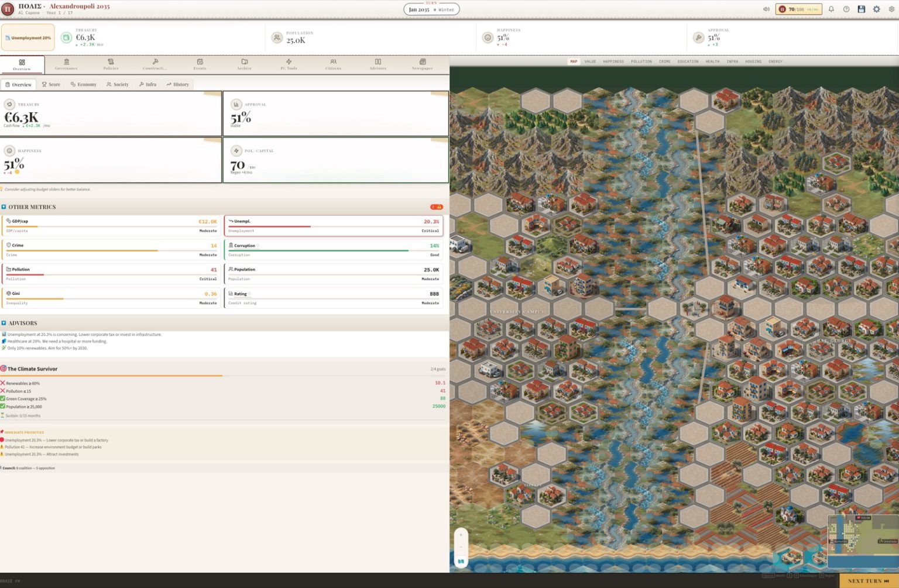The width and height of the screenshot is (899, 588).
Task: Mute sound with the speaker icon
Action: coord(766,9)
